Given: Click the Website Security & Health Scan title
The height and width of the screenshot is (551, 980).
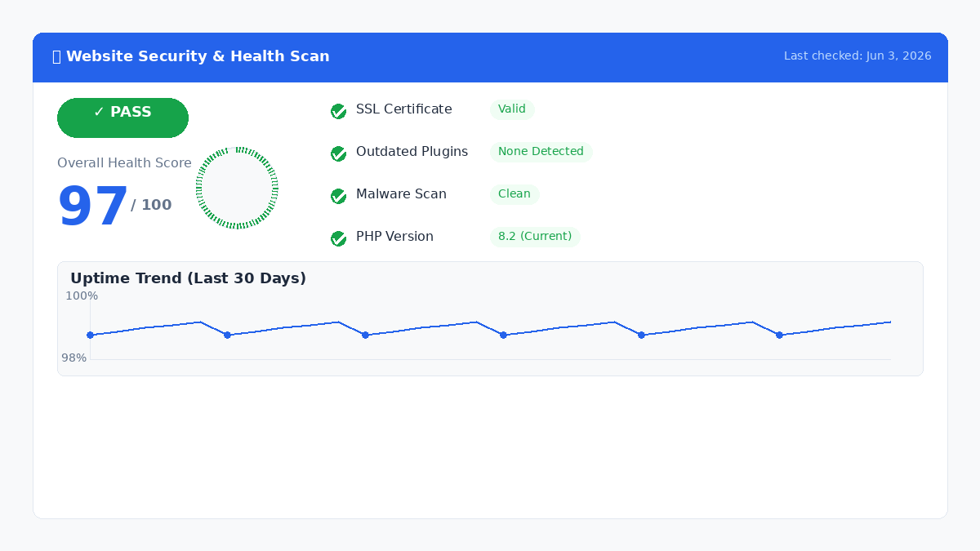Looking at the screenshot, I should (x=198, y=56).
